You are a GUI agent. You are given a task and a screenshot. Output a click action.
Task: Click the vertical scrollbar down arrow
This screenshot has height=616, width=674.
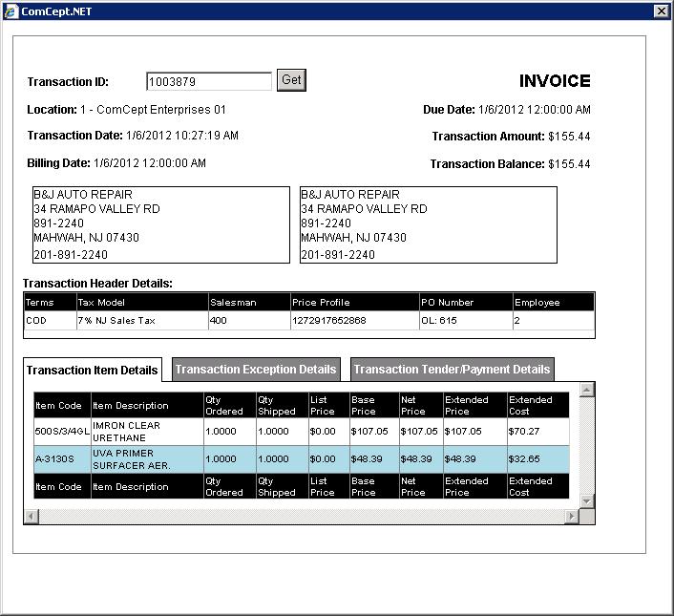coord(587,501)
